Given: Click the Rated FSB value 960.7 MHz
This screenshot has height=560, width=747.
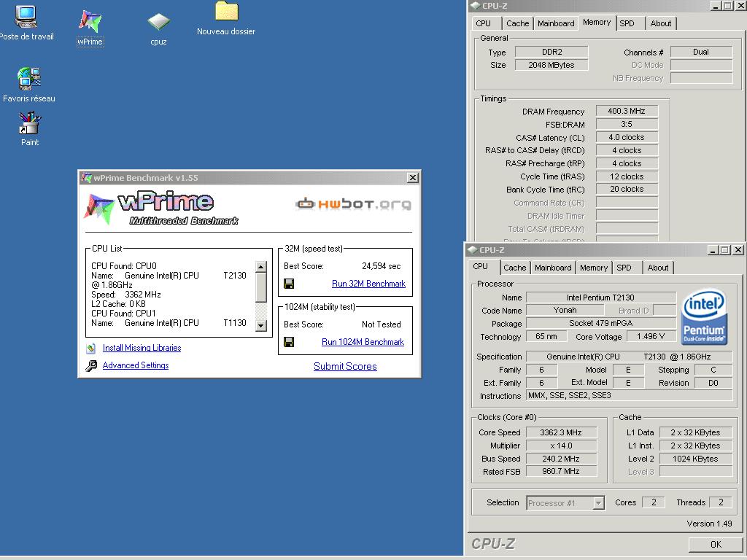Looking at the screenshot, I should 560,472.
